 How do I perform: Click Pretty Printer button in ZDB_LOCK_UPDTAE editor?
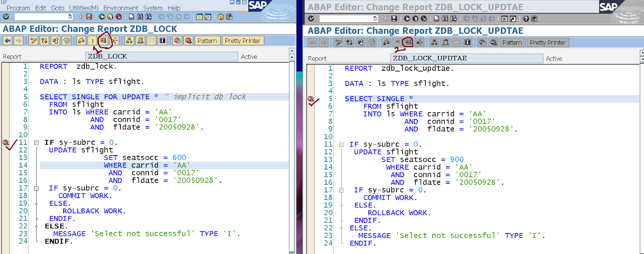click(x=547, y=43)
